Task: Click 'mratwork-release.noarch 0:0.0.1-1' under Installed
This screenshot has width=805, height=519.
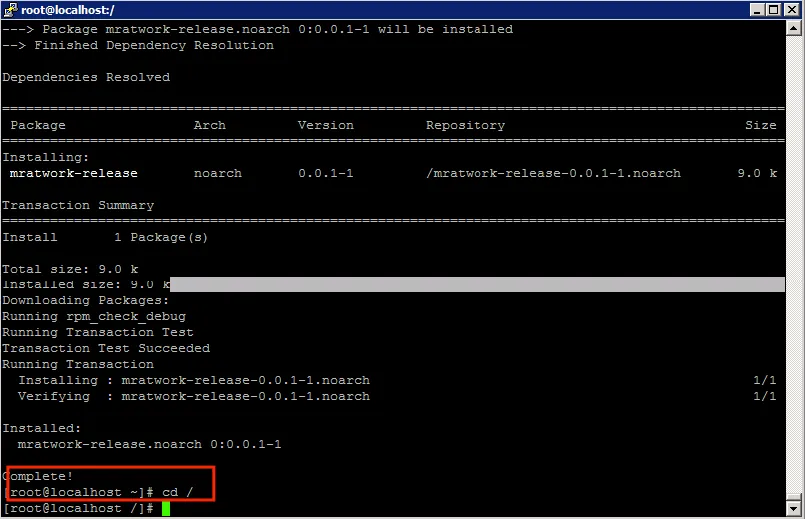Action: point(149,445)
